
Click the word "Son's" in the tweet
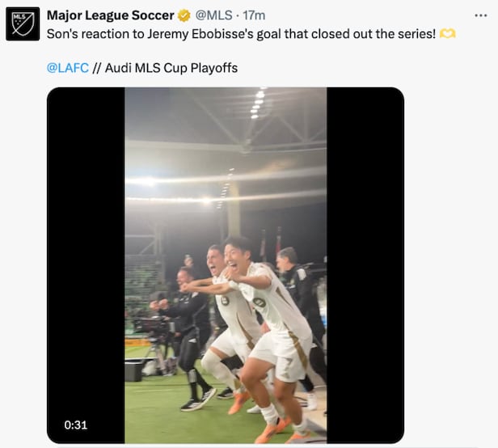pos(63,34)
